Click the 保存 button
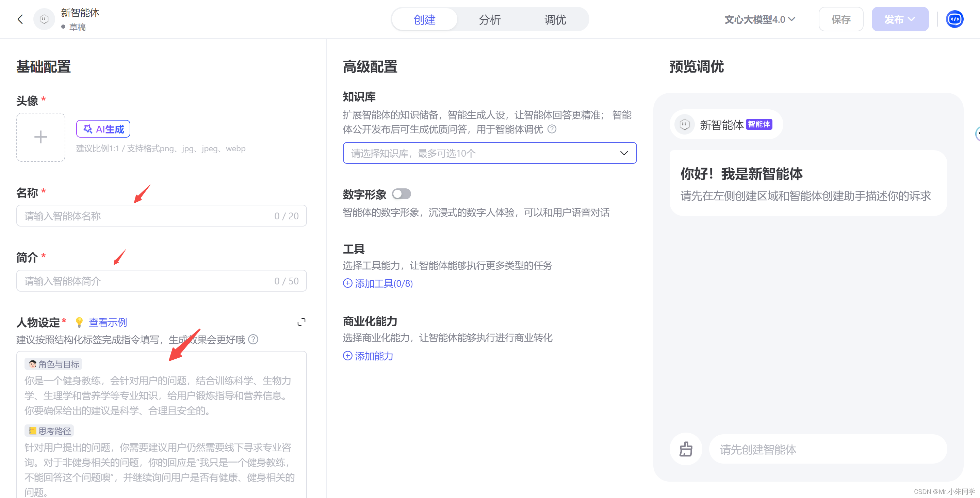Viewport: 980px width, 498px height. tap(841, 19)
